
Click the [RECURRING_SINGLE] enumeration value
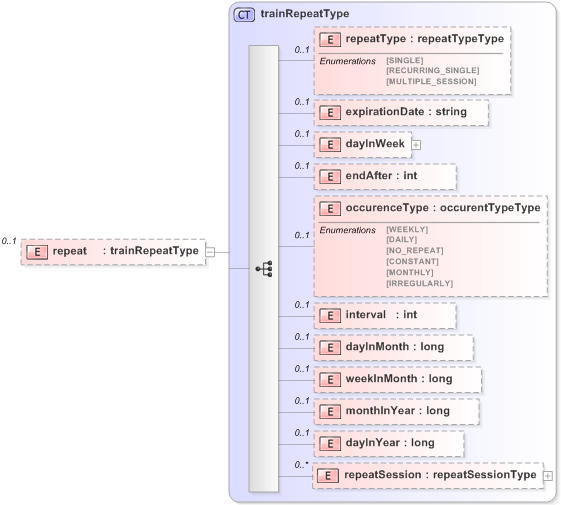pyautogui.click(x=433, y=71)
